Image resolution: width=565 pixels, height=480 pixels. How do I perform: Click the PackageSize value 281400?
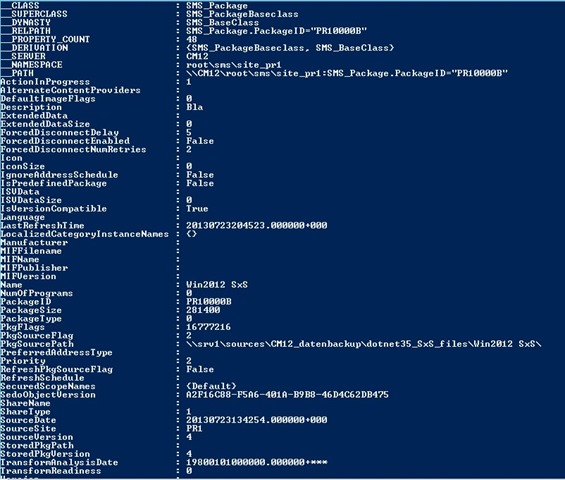(x=203, y=310)
